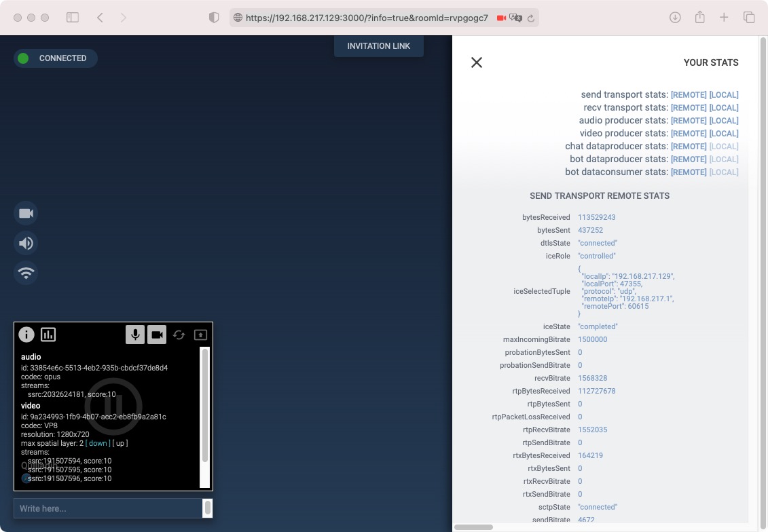Click up for max spatial layer

120,443
